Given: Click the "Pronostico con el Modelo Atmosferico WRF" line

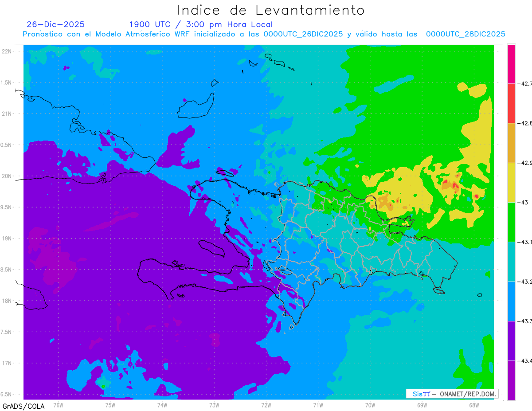Looking at the screenshot, I should (x=264, y=34).
